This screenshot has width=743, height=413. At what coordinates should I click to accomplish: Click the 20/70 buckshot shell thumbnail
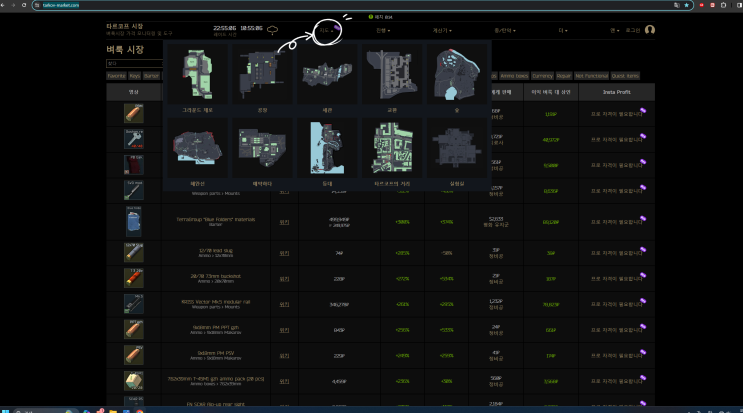134,278
